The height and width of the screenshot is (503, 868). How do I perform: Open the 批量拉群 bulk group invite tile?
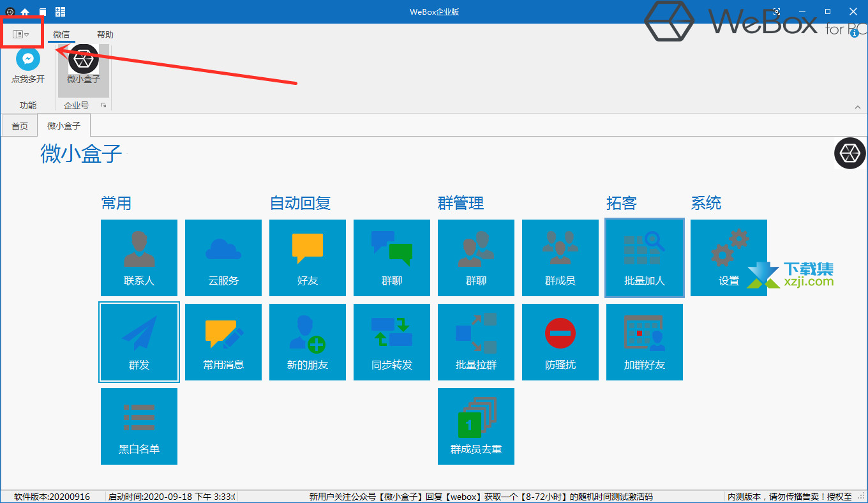pos(476,342)
